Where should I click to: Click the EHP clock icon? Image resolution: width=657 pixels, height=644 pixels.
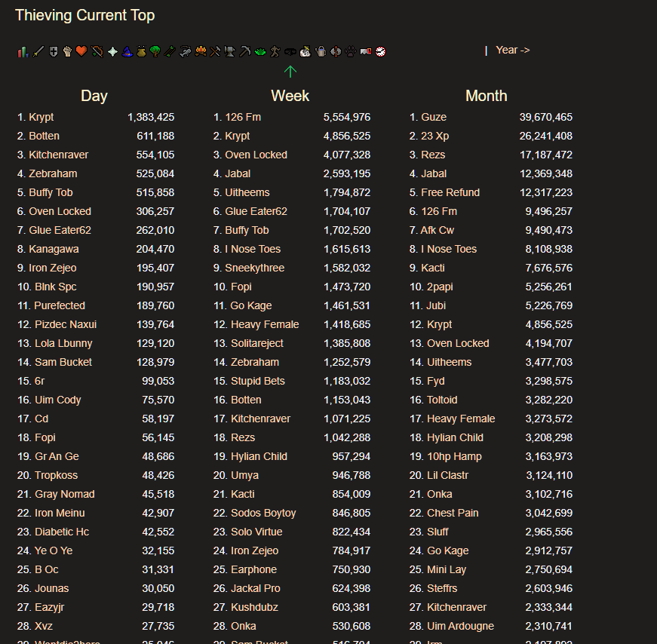coord(380,51)
